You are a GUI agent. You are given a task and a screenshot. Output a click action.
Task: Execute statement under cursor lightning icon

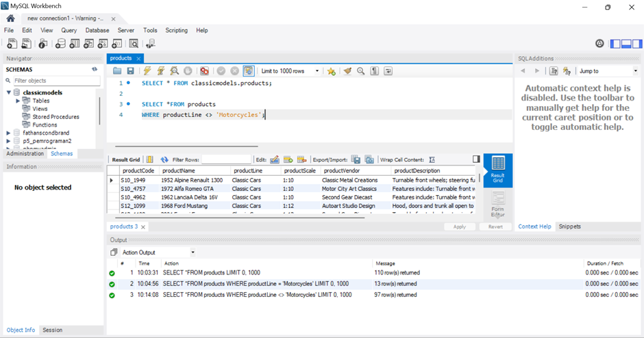[x=160, y=71]
